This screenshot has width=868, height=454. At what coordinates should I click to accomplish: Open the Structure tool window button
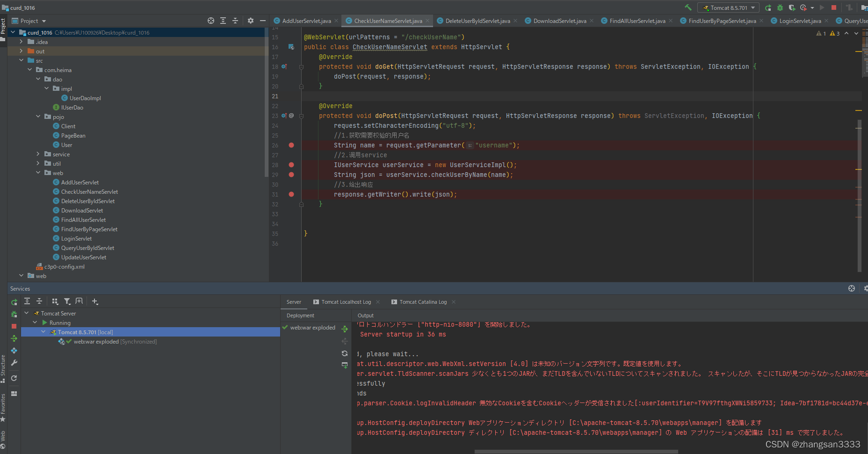[x=3, y=368]
